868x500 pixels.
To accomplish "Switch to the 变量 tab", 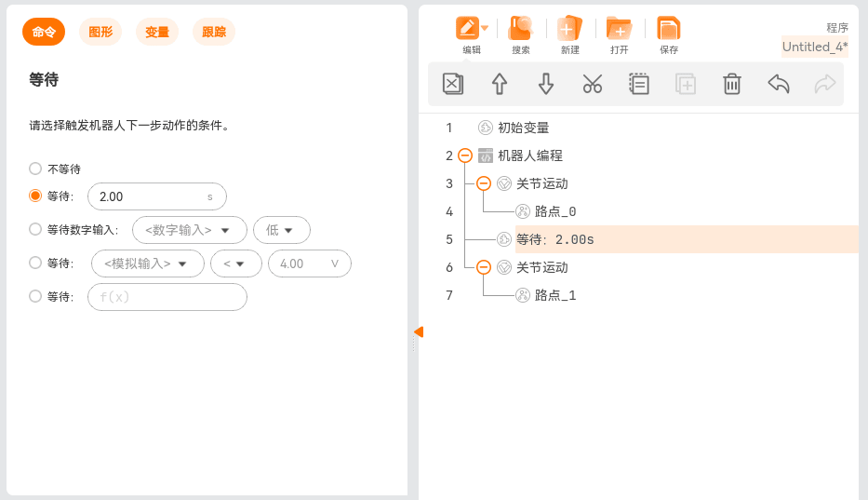I will 157,32.
